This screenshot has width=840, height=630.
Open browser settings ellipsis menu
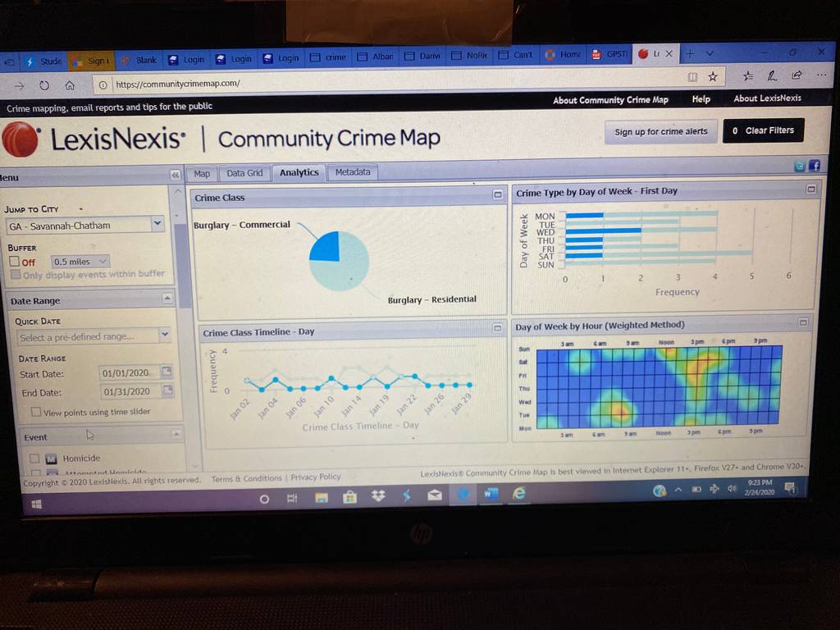(x=821, y=75)
